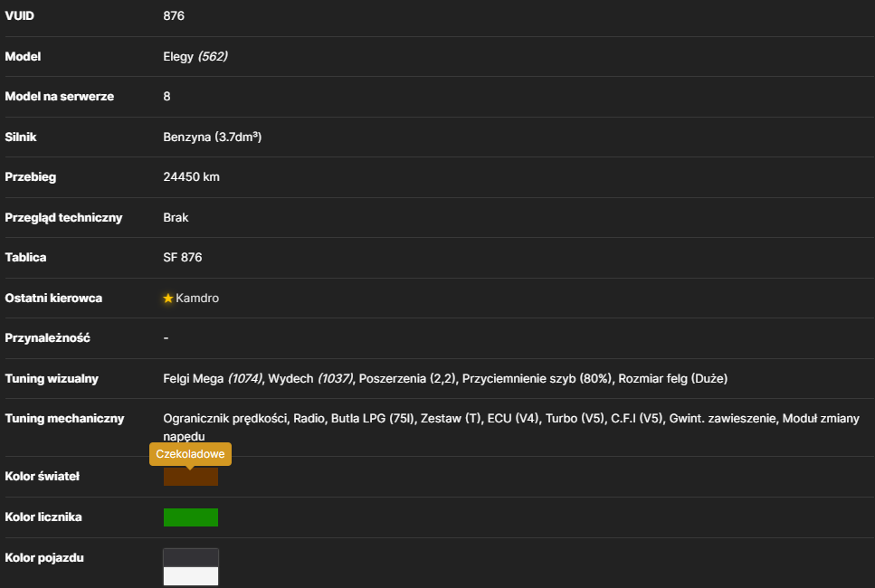Click the C.F.I (V5) entry
875x588 pixels.
pyautogui.click(x=637, y=419)
